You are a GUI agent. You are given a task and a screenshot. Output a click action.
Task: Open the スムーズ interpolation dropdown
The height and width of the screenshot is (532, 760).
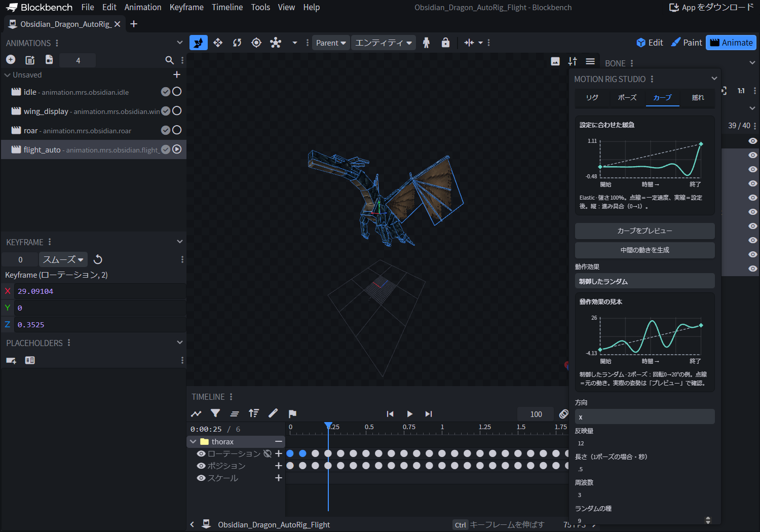click(63, 259)
